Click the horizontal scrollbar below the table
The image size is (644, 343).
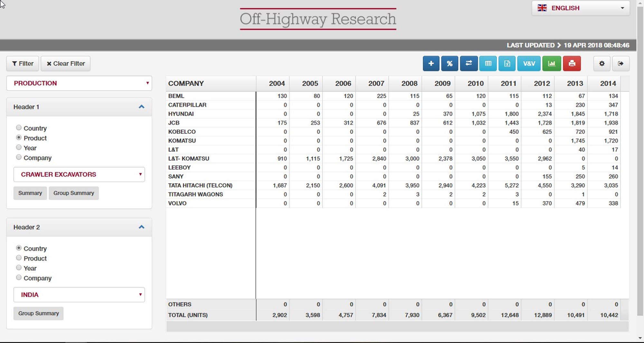[x=397, y=327]
